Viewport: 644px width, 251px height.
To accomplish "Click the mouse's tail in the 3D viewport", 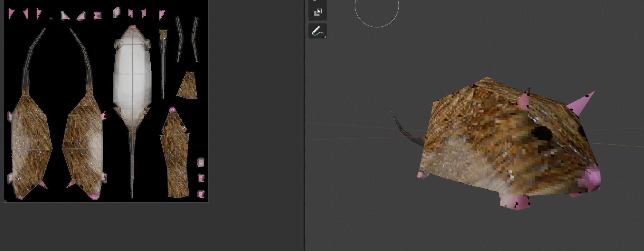I will (x=402, y=129).
